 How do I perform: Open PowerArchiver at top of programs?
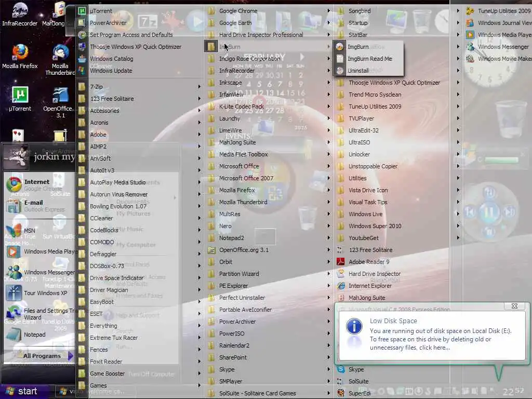pos(140,23)
